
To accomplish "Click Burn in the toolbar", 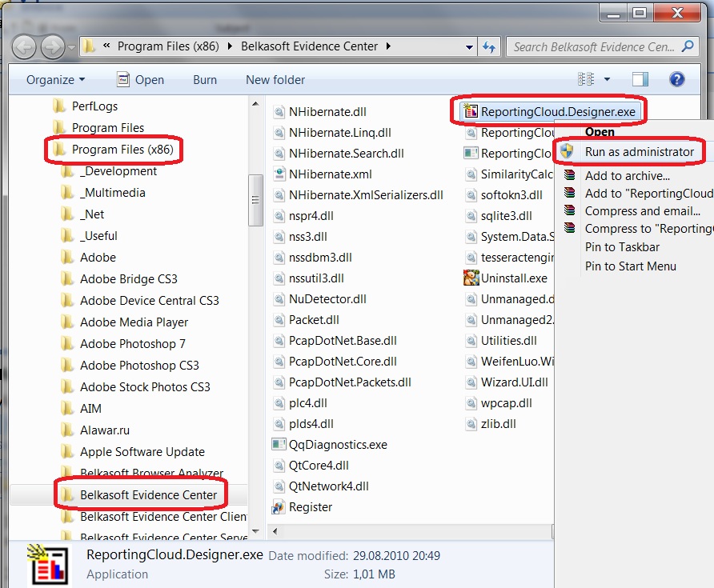I will 205,80.
